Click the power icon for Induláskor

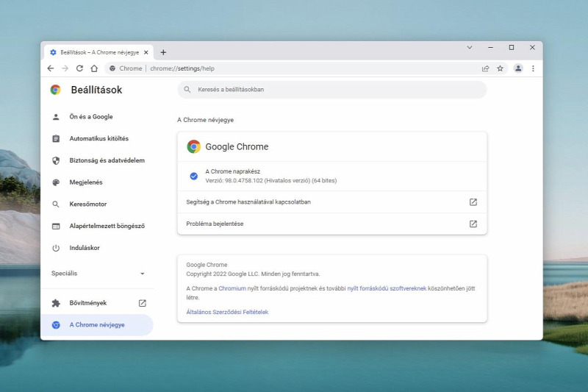56,248
